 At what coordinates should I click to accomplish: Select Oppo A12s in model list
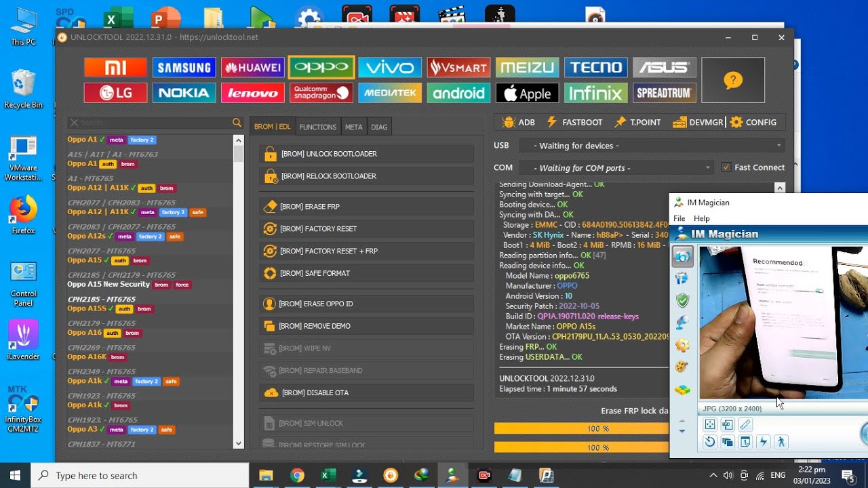pyautogui.click(x=86, y=236)
